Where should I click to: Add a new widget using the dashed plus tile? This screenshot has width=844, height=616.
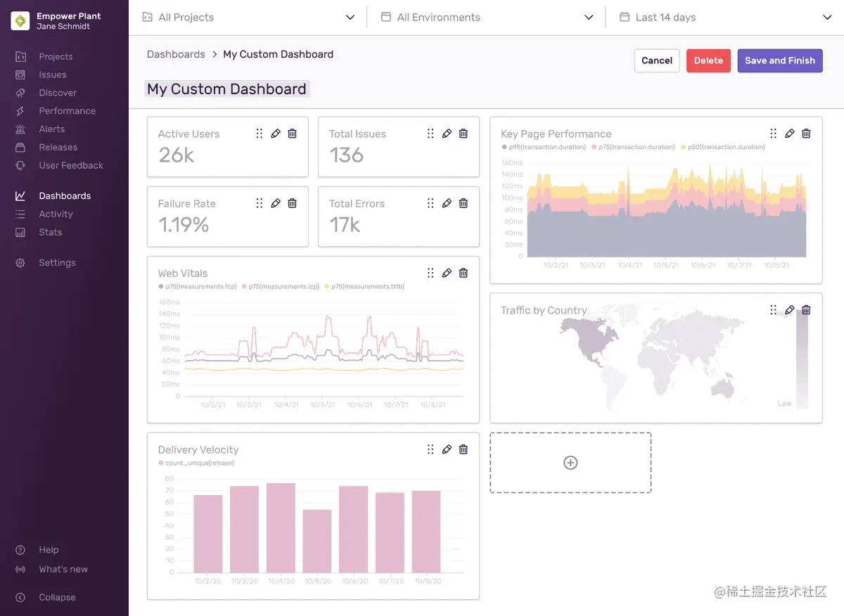pyautogui.click(x=570, y=463)
